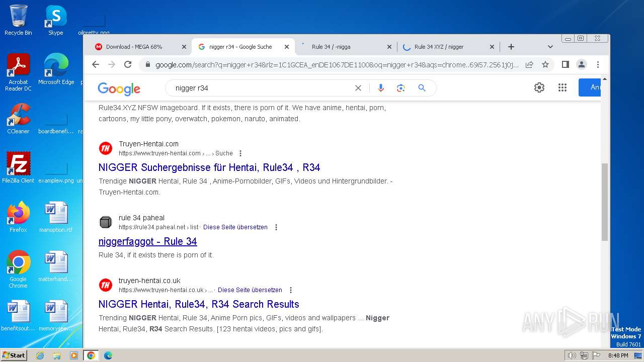Clear the Google search box text
This screenshot has height=362, width=644.
[x=358, y=88]
